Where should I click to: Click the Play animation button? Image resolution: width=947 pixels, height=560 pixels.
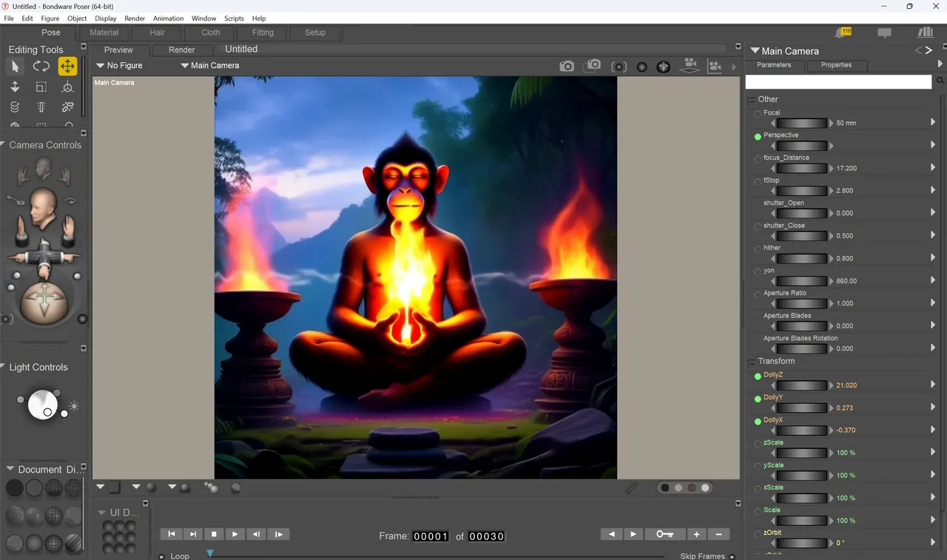coord(235,534)
